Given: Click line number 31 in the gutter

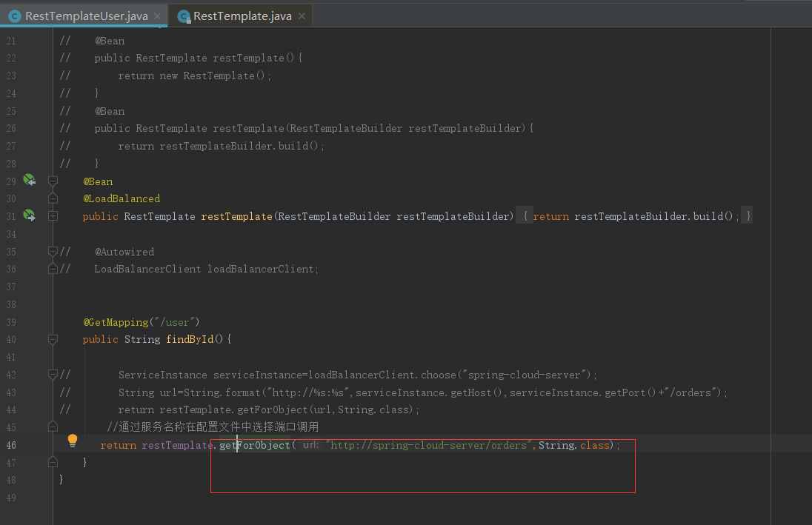Looking at the screenshot, I should point(11,216).
